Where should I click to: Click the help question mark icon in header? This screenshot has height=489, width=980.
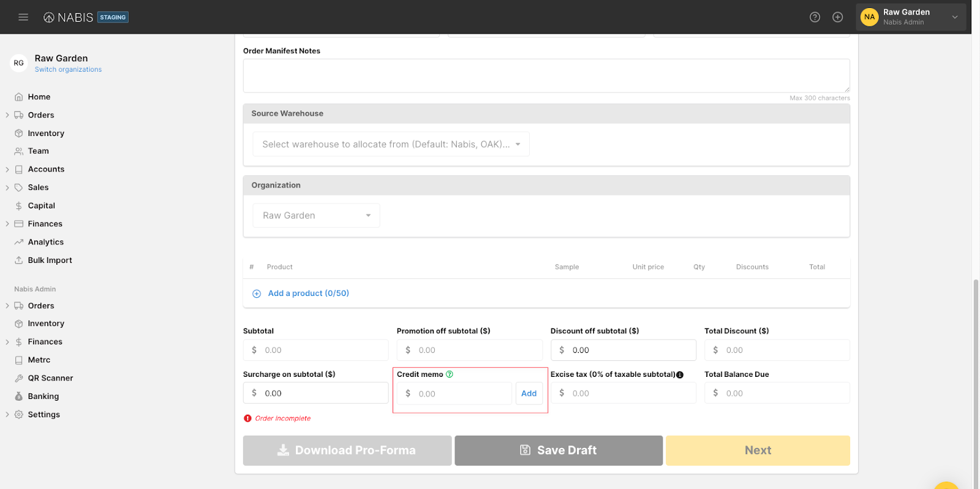coord(815,17)
